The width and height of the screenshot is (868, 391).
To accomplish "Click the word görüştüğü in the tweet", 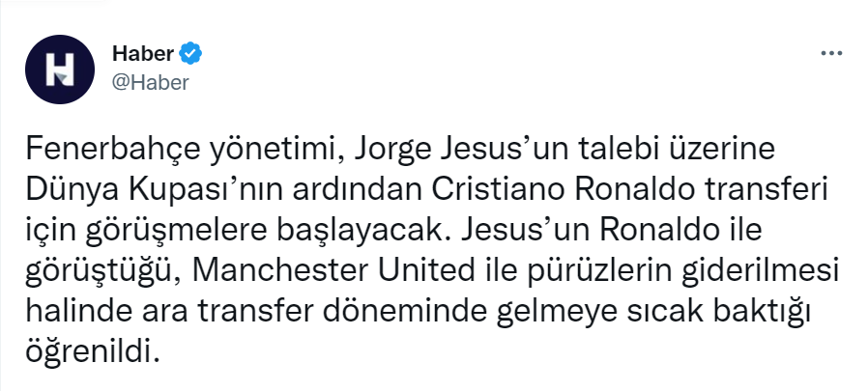I will (x=104, y=272).
